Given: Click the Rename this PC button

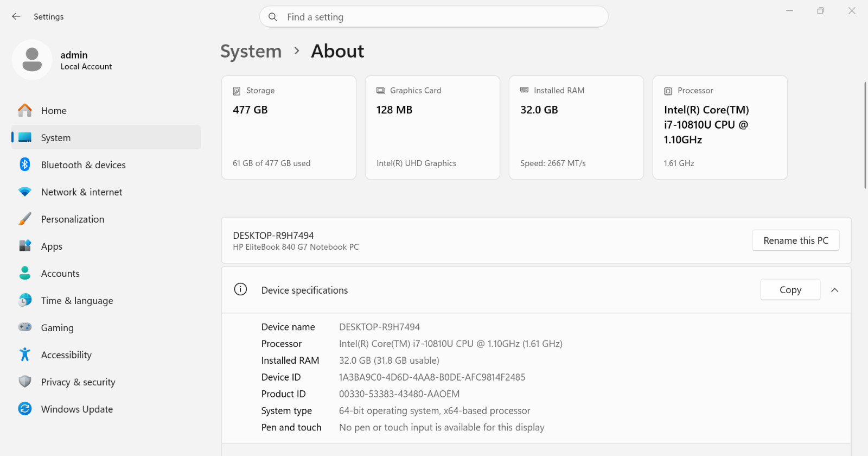Looking at the screenshot, I should pyautogui.click(x=795, y=240).
